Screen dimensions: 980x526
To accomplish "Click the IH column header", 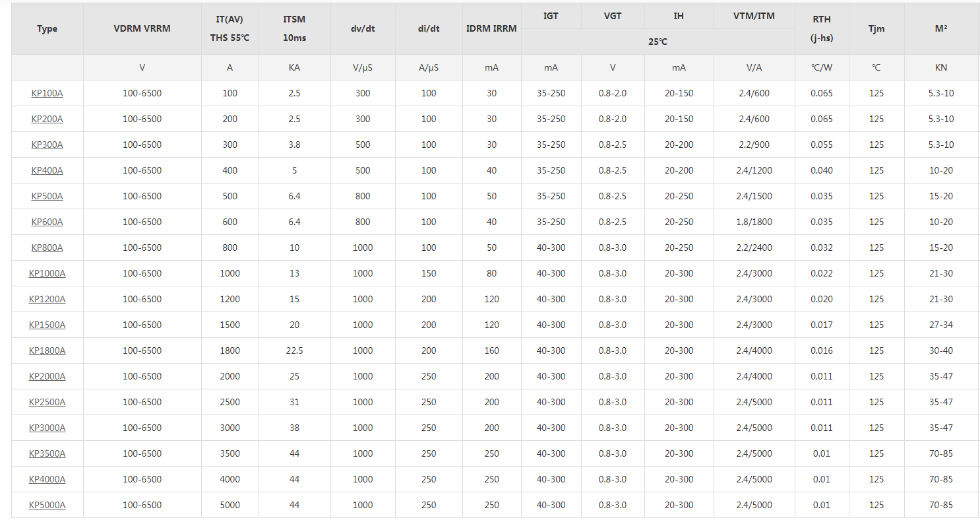I will point(679,16).
